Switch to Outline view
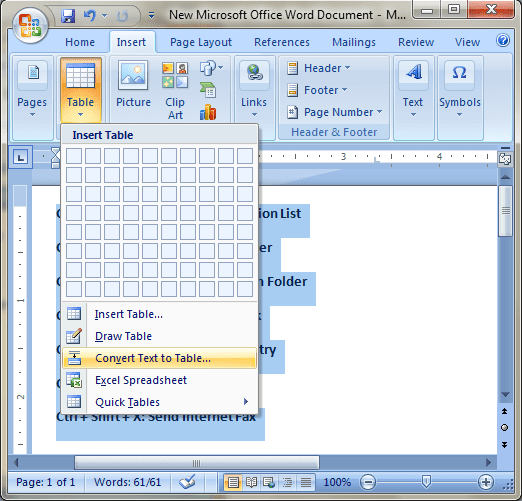The width and height of the screenshot is (522, 501). click(287, 482)
